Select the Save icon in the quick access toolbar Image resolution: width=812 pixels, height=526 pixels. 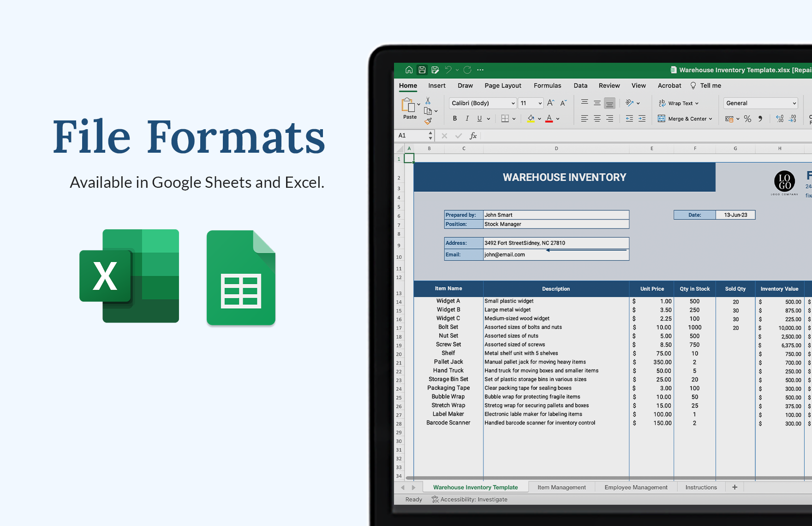click(422, 69)
